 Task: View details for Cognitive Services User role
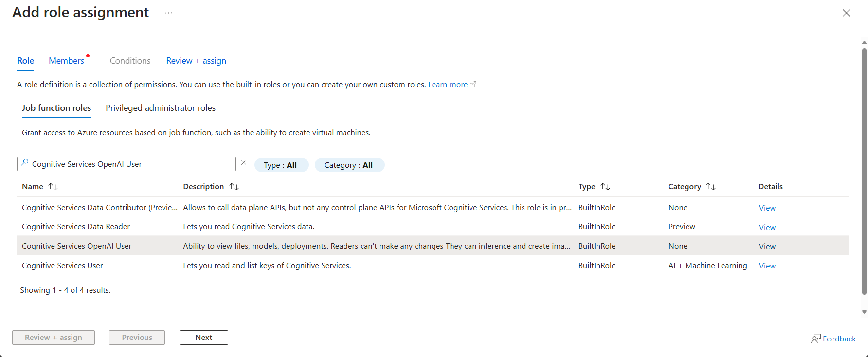(x=767, y=266)
